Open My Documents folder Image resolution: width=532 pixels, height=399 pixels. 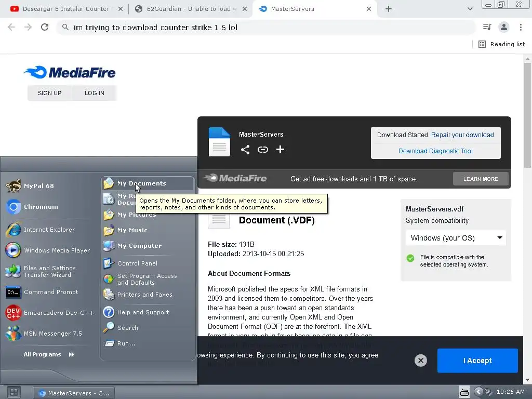(x=148, y=183)
